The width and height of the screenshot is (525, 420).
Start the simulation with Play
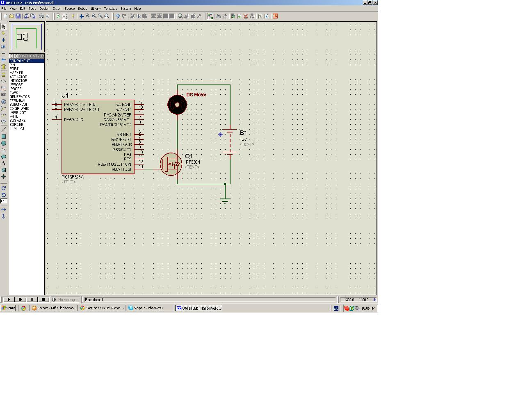pos(8,300)
